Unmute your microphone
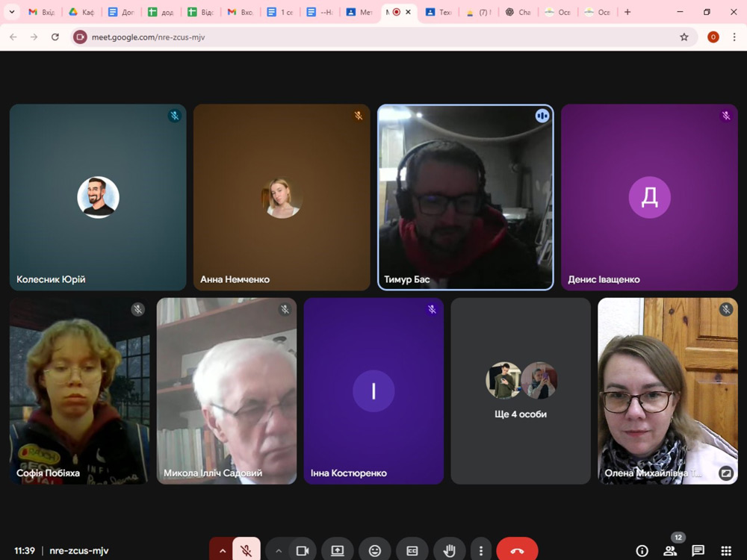 point(246,550)
